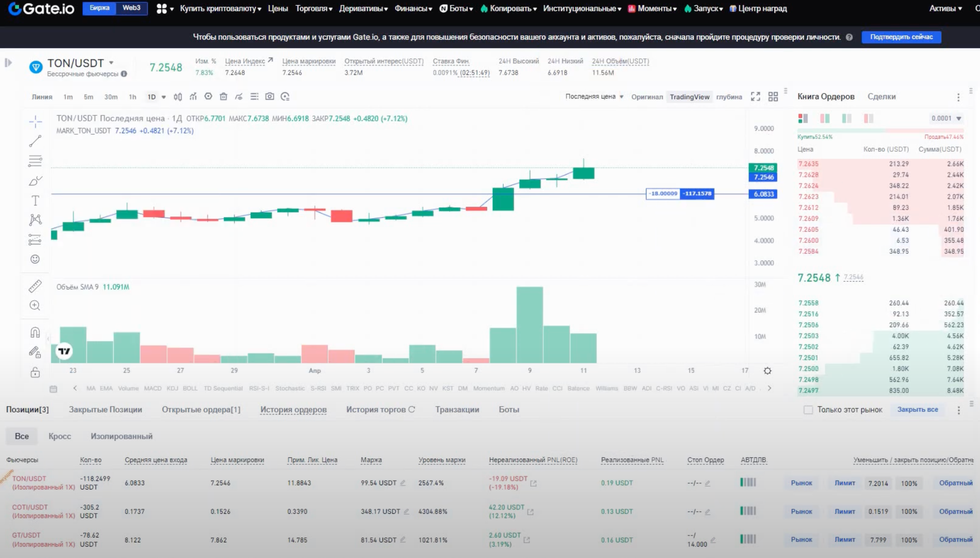The height and width of the screenshot is (558, 980).
Task: Edit TON/USDT close price field 7.2014
Action: coord(878,483)
